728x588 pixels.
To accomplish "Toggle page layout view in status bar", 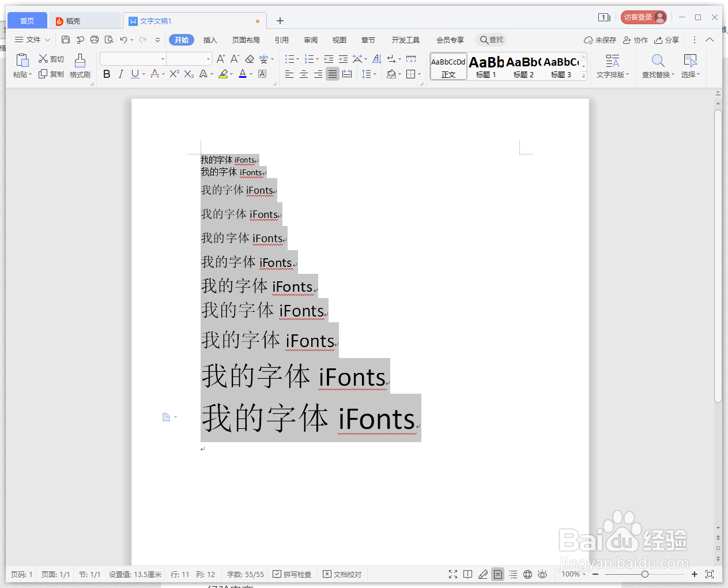I will (x=497, y=574).
